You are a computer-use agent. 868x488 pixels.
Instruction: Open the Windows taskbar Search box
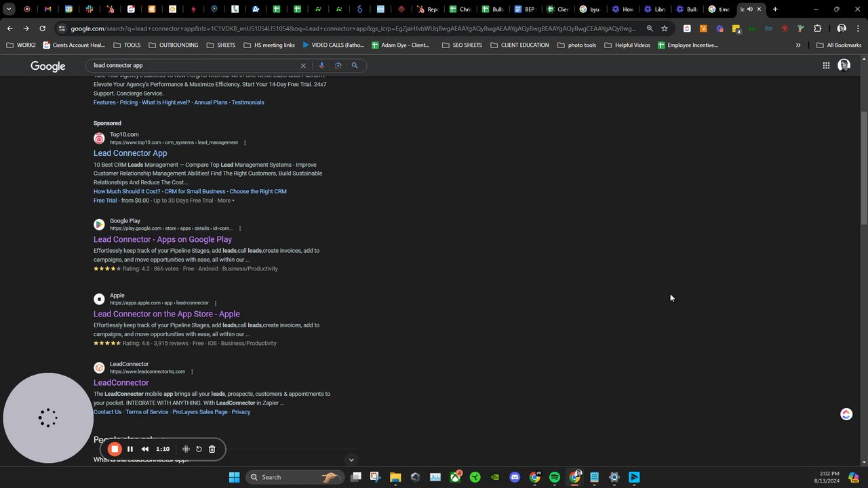point(294,477)
